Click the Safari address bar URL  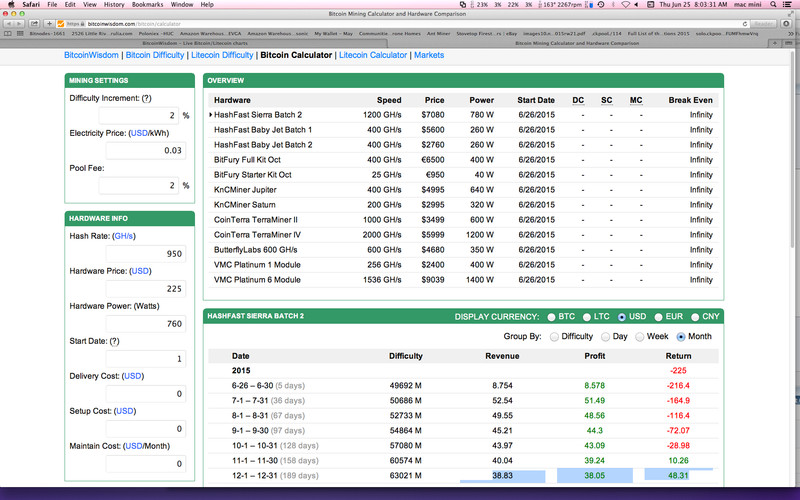pos(134,23)
